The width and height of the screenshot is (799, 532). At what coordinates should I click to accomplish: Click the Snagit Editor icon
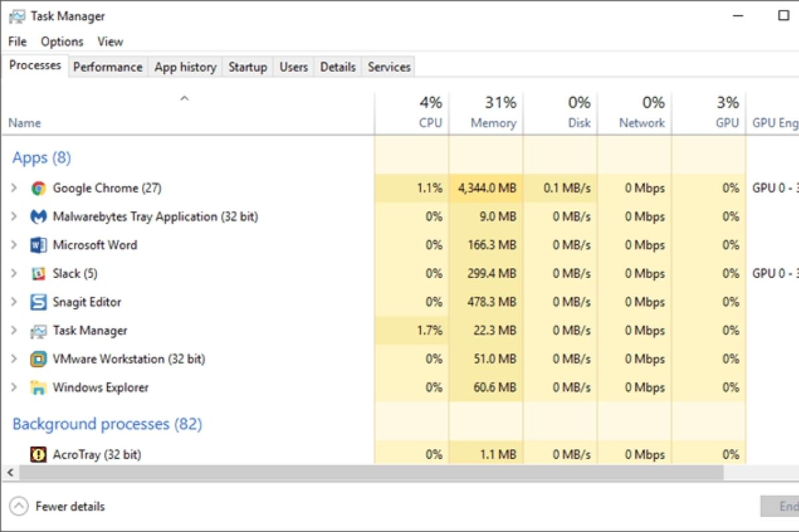pos(39,302)
